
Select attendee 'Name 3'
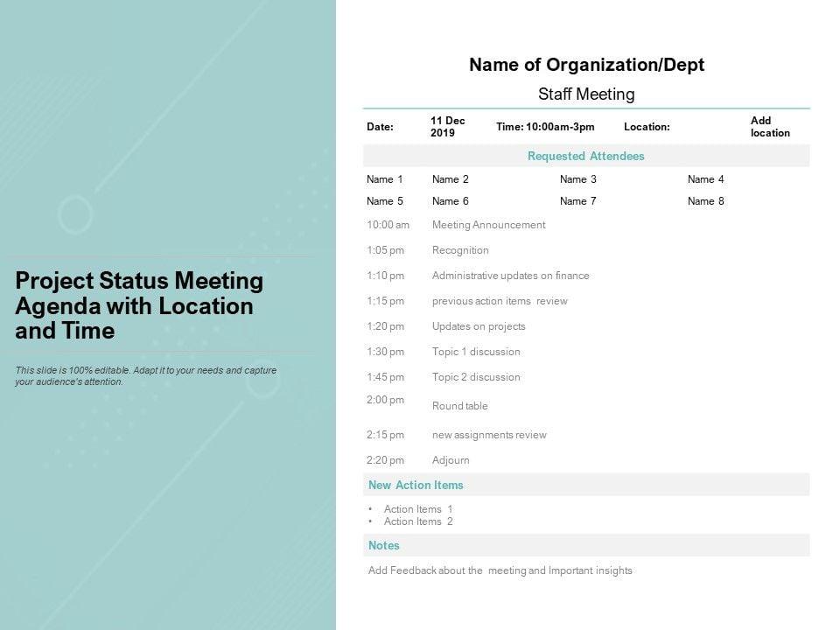[x=578, y=179]
